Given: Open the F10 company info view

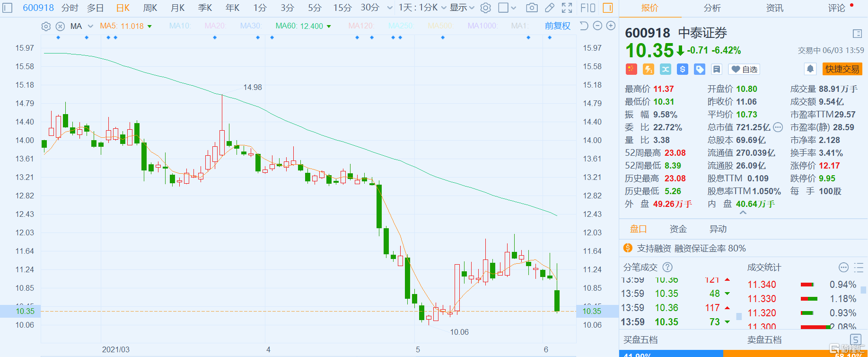Looking at the screenshot, I should pos(588,8).
